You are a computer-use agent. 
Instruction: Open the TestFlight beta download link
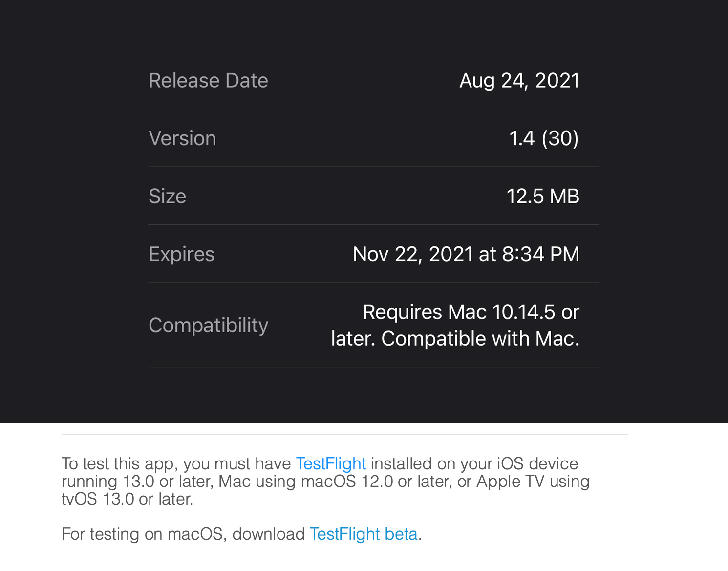click(364, 534)
